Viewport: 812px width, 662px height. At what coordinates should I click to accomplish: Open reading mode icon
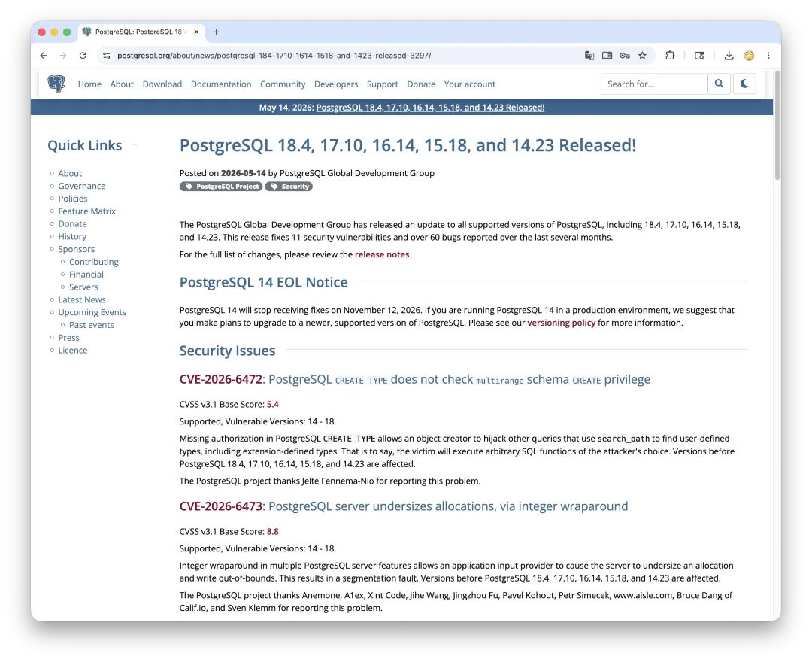coord(607,56)
